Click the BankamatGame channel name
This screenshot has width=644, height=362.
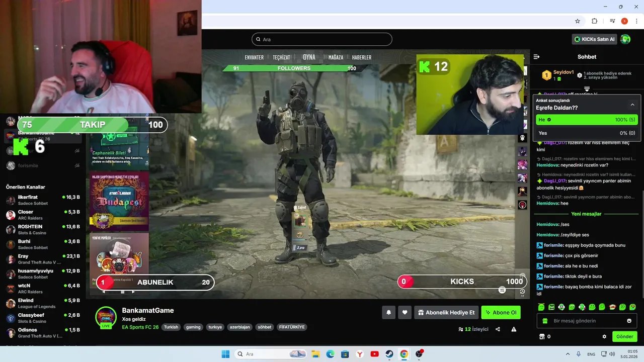[148, 310]
